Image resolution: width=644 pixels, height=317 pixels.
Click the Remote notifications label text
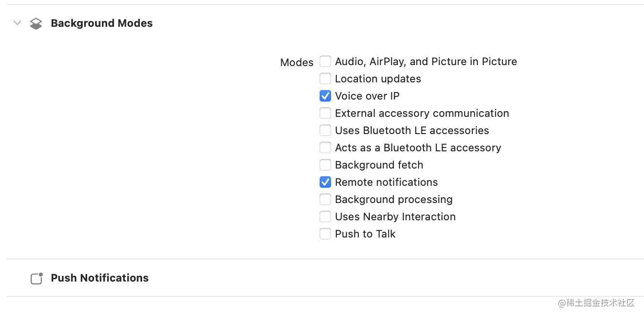click(x=386, y=182)
